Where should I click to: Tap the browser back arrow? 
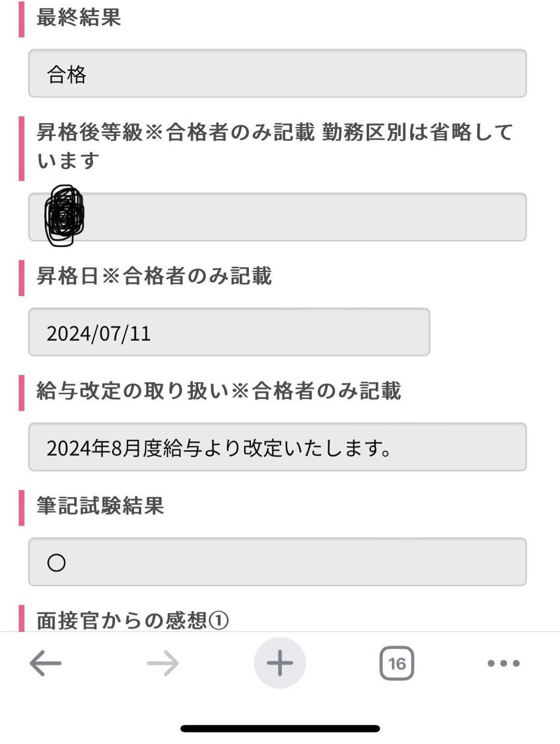point(46,663)
